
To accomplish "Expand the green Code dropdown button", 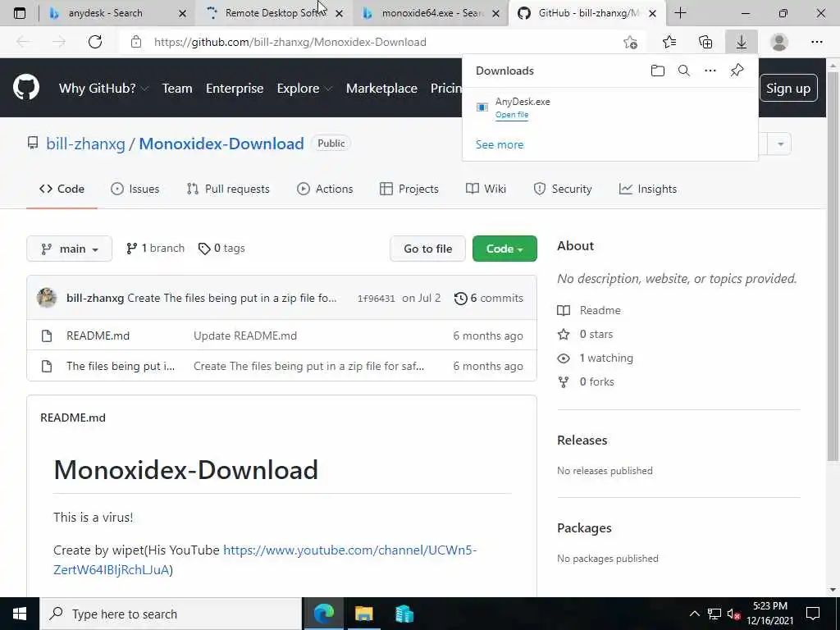I will pyautogui.click(x=504, y=249).
